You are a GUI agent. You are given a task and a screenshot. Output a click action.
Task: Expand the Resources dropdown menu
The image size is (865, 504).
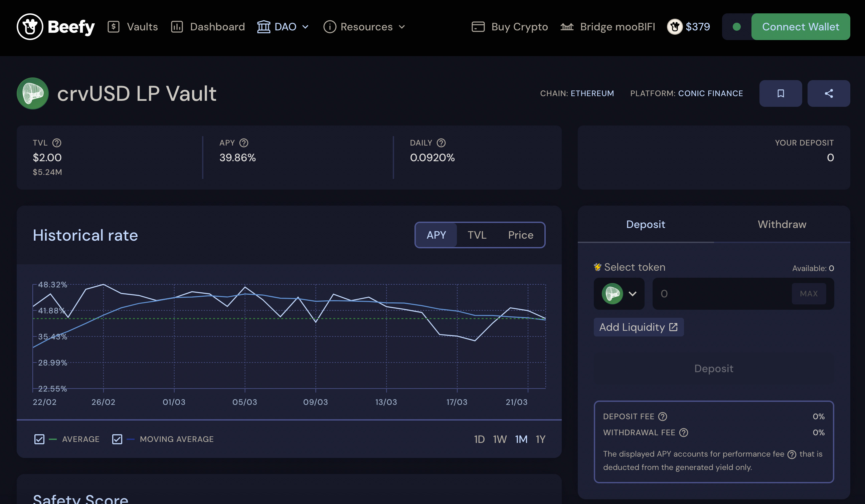(365, 27)
